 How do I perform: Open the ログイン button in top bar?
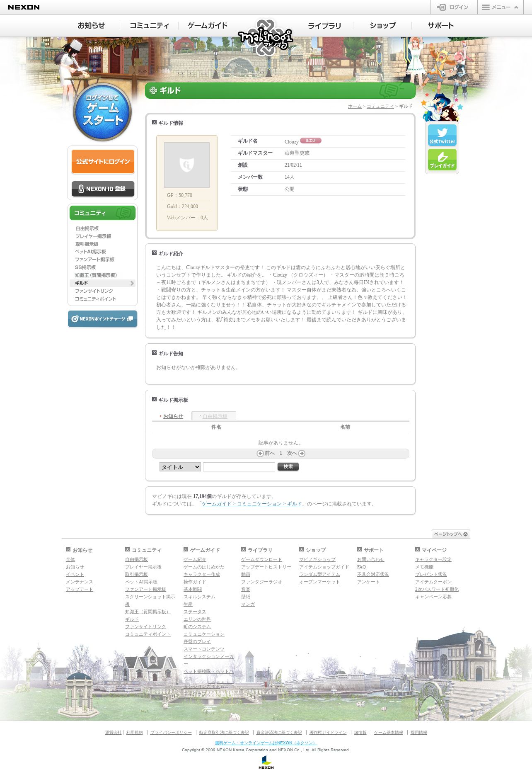pyautogui.click(x=453, y=7)
